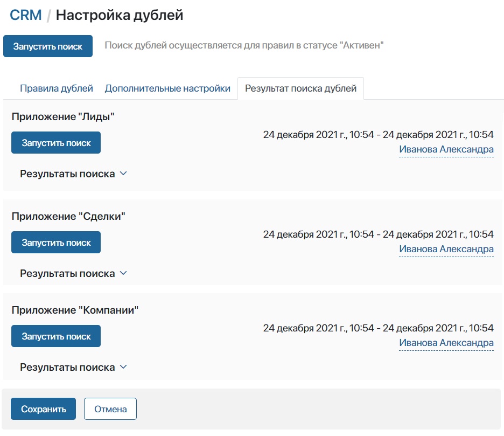Click the Приложение "Лиды" heading
The width and height of the screenshot is (504, 436).
pos(63,116)
